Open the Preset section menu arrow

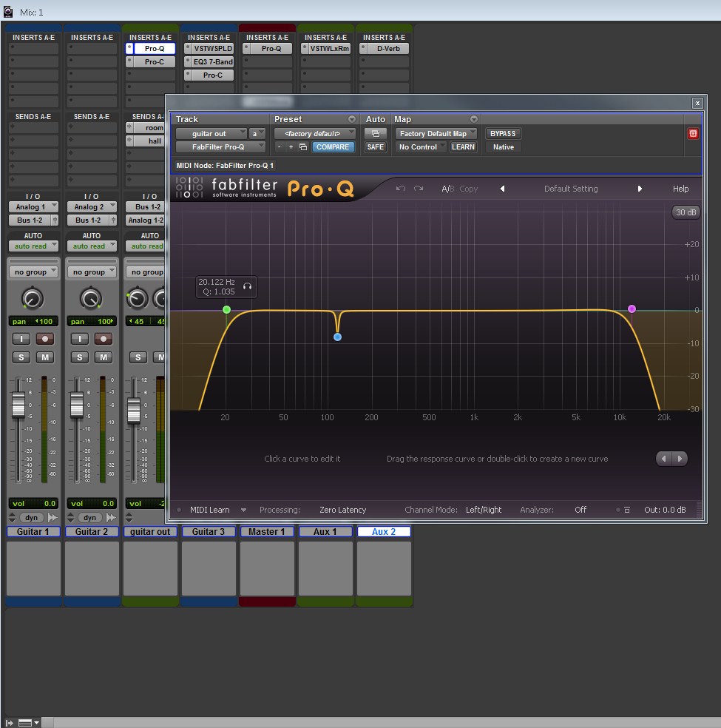point(352,119)
